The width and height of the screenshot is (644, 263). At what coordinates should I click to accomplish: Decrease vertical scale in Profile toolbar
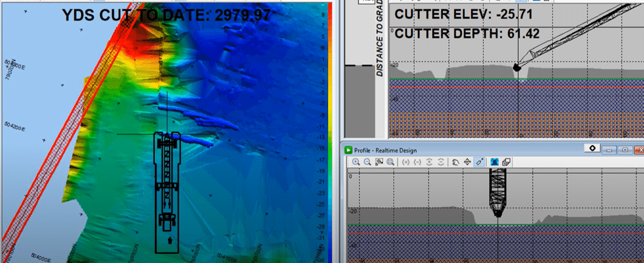point(442,162)
